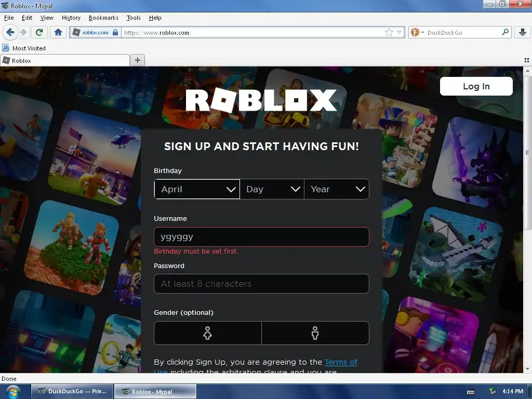Viewport: 532px width, 399px height.
Task: Choose the DuckDuckGo search engine icon
Action: [415, 33]
